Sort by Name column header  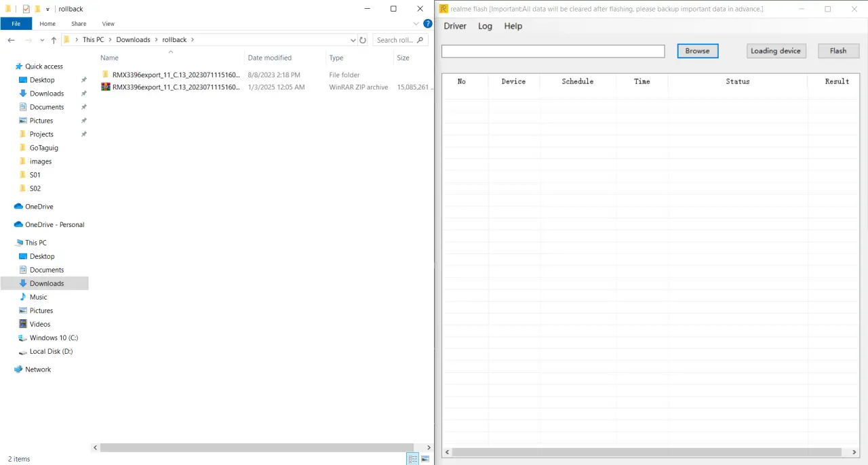coord(171,58)
